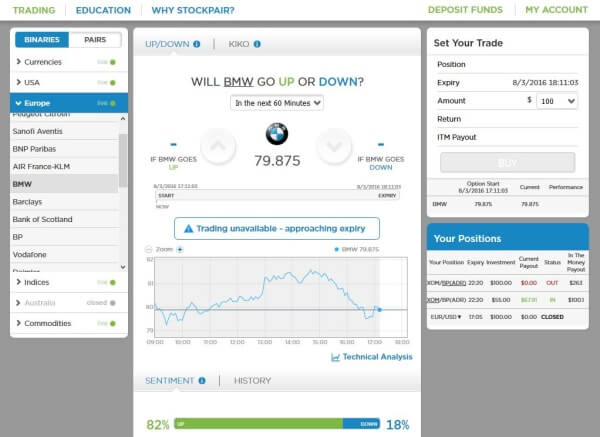This screenshot has height=437, width=600.
Task: Click the 79.875 price value
Action: pos(277,161)
